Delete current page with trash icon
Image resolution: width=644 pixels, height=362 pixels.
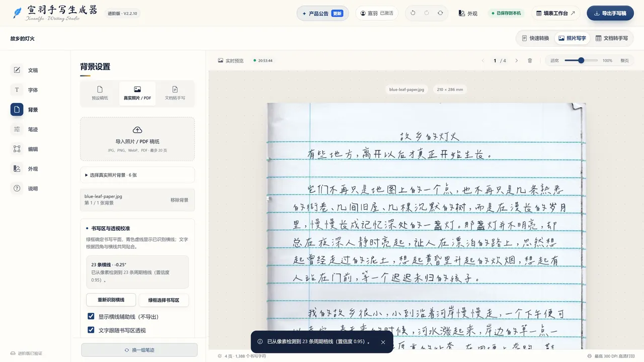click(530, 60)
